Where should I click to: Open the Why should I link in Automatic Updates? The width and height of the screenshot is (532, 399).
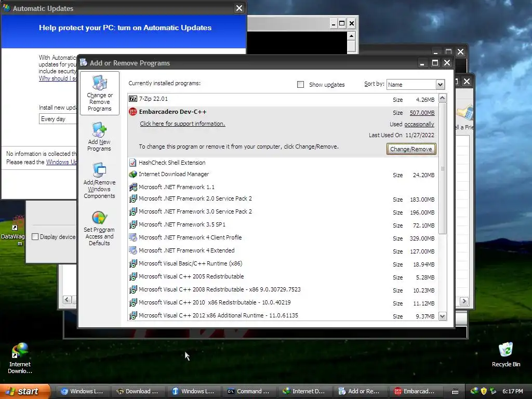click(57, 78)
